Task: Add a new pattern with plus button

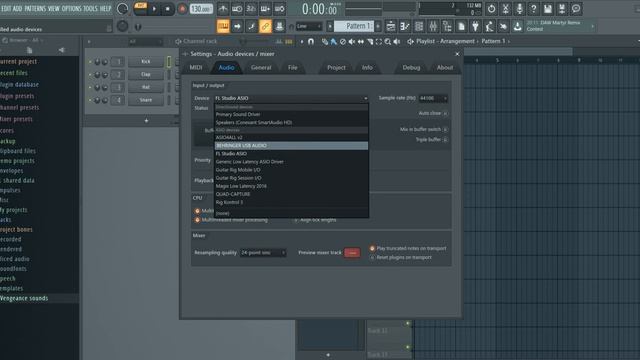Action: pos(378,27)
